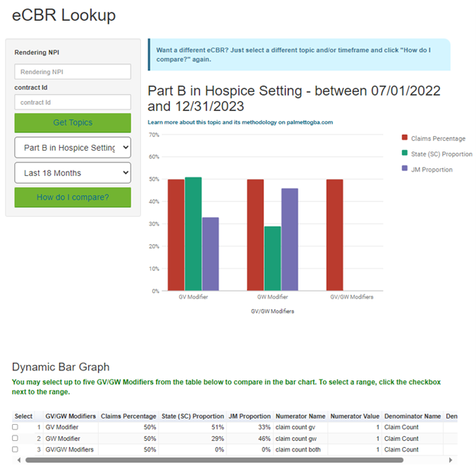Screen dimensions: 476x473
Task: Click the green GW Modifier State Proportion bar
Action: click(x=272, y=259)
